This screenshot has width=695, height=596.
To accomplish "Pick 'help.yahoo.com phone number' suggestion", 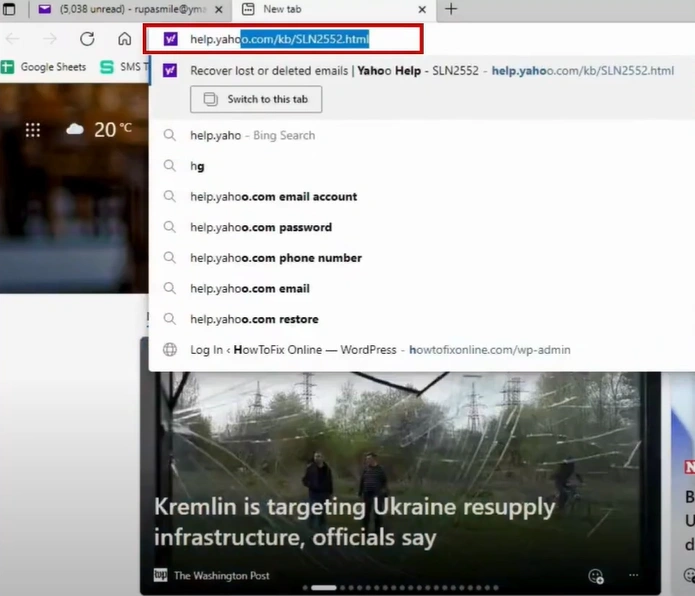I will click(x=422, y=257).
